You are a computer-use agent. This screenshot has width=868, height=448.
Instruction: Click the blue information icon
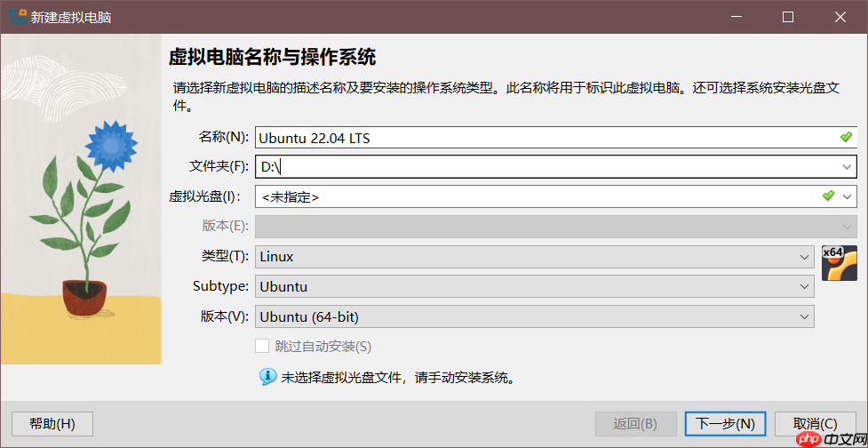(268, 377)
